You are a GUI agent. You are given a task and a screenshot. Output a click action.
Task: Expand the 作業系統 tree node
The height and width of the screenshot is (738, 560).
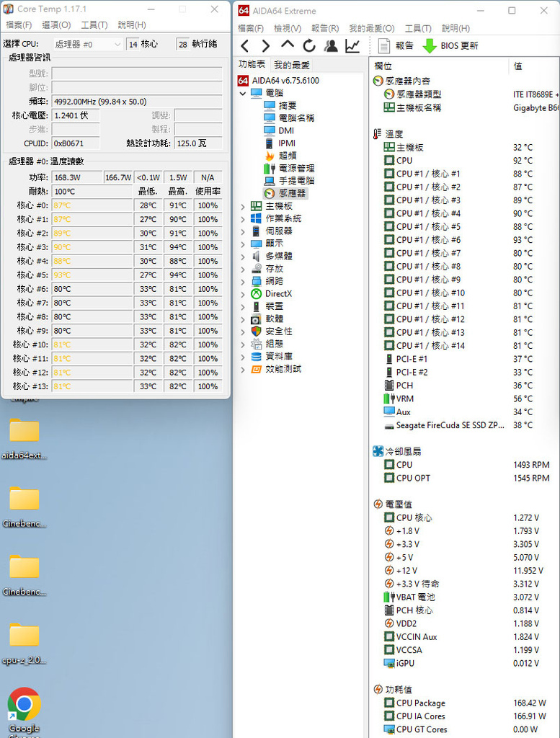click(x=243, y=218)
